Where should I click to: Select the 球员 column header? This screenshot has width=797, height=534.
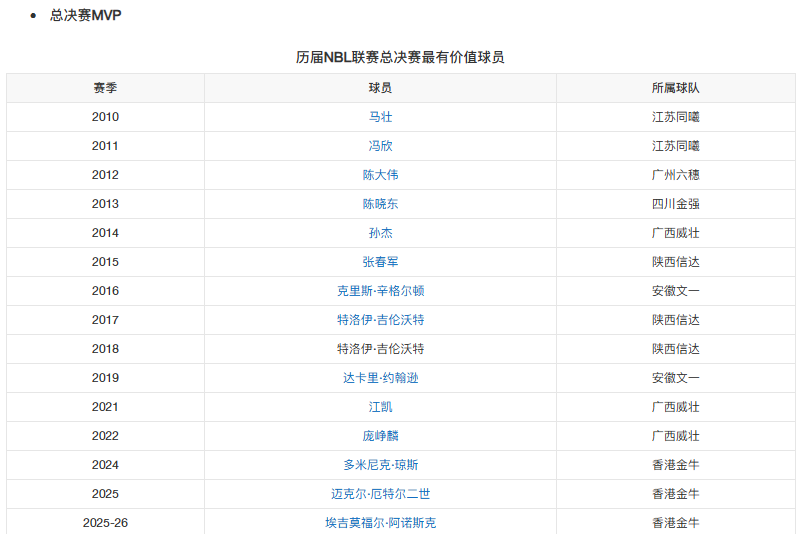[380, 88]
